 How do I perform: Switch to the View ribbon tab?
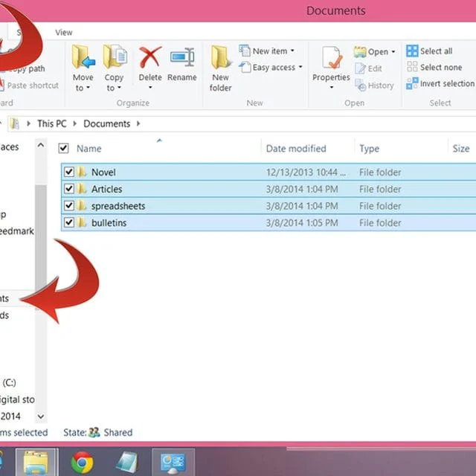tap(64, 32)
